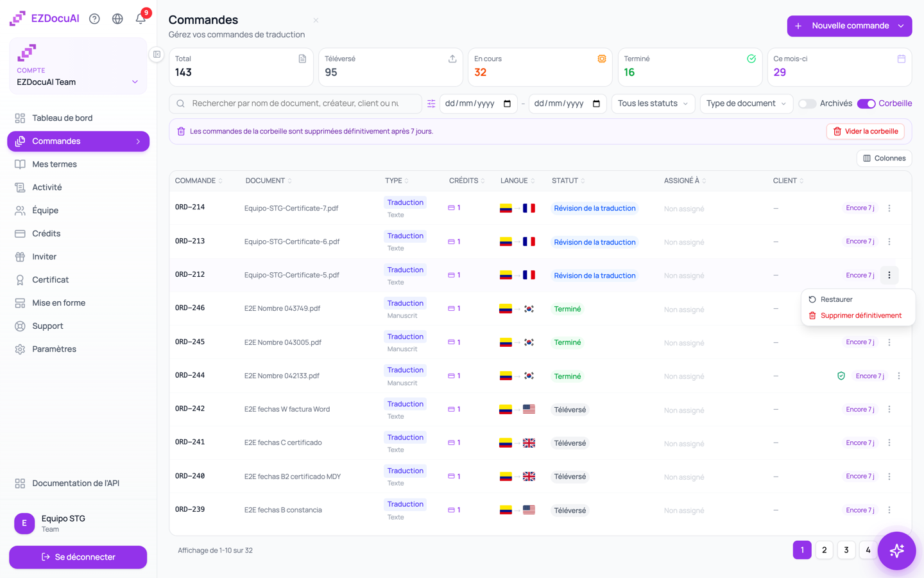Click the verified shield icon on ORD-244

pos(841,376)
